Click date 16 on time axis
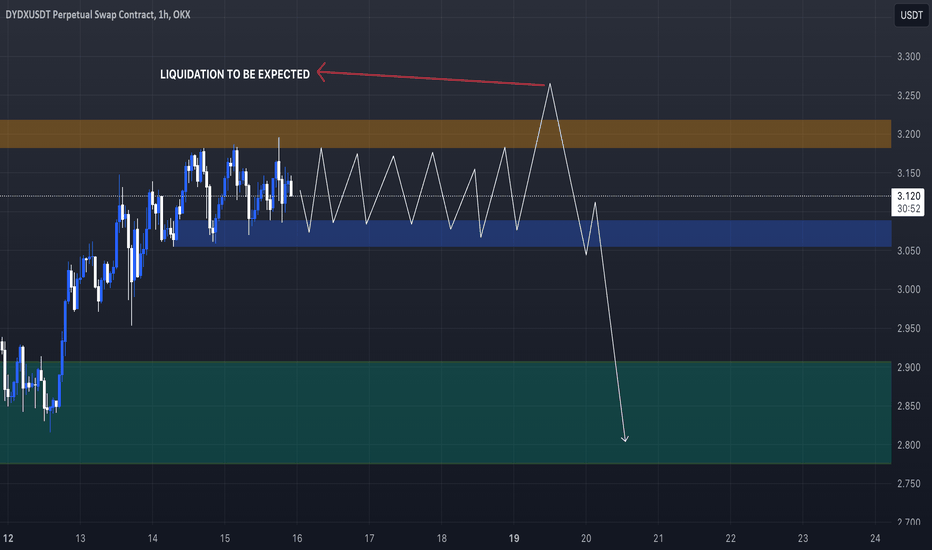The width and height of the screenshot is (932, 550). [297, 538]
